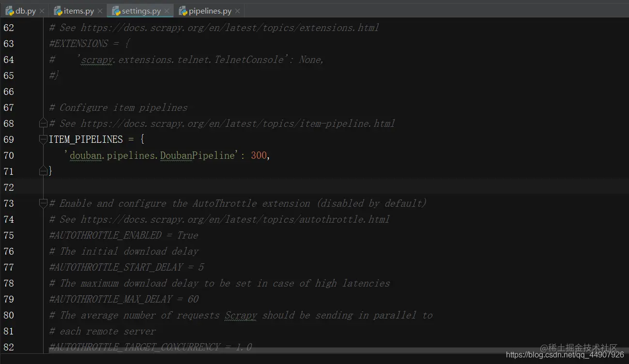
Task: Click '#AUTOTHROTTLE_ENABLED = True' line
Action: [123, 235]
